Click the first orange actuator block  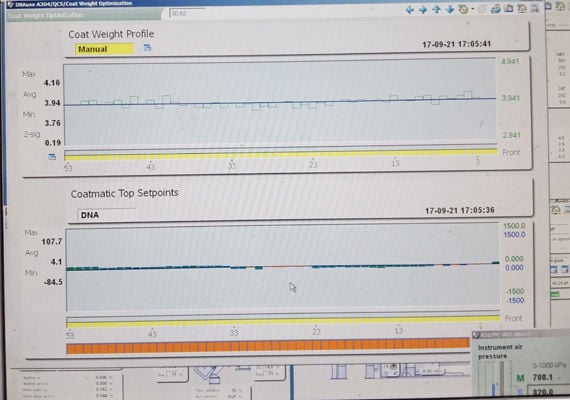click(x=71, y=348)
